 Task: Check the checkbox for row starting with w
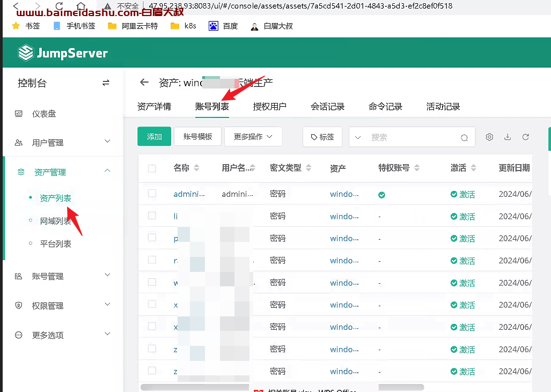pyautogui.click(x=152, y=282)
